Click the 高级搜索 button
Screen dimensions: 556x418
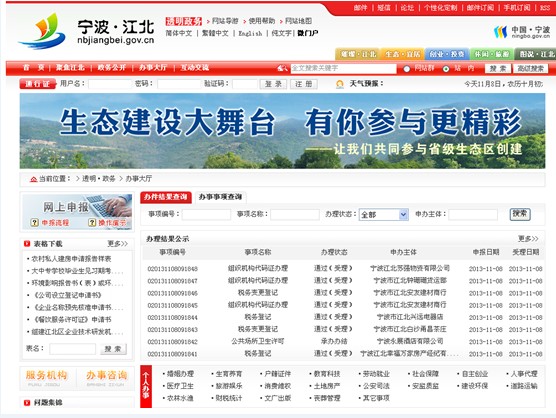(530, 68)
